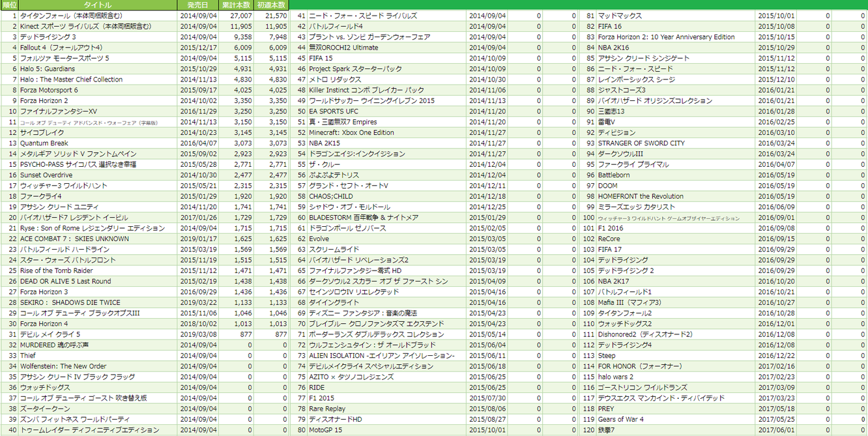
Task: Click Halo : The Master Chief Collection
Action: [71, 80]
